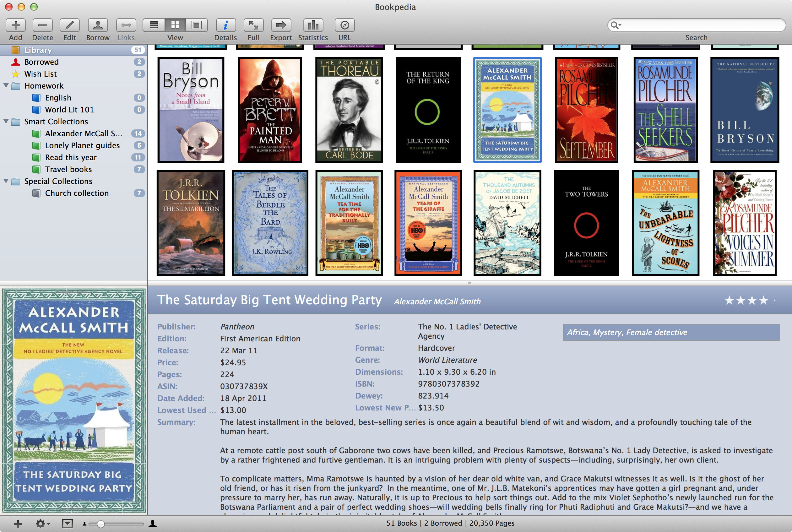Select Notes from a Small Island cover
This screenshot has width=792, height=532.
(x=191, y=110)
